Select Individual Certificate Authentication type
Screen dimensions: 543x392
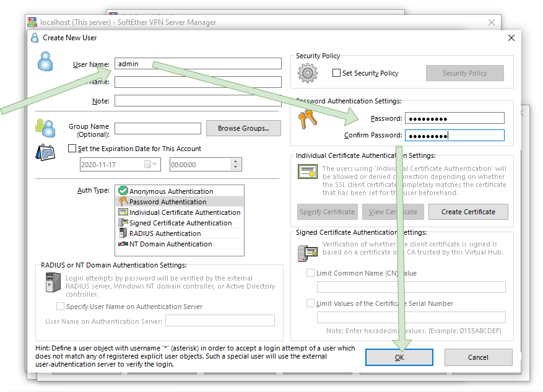180,212
